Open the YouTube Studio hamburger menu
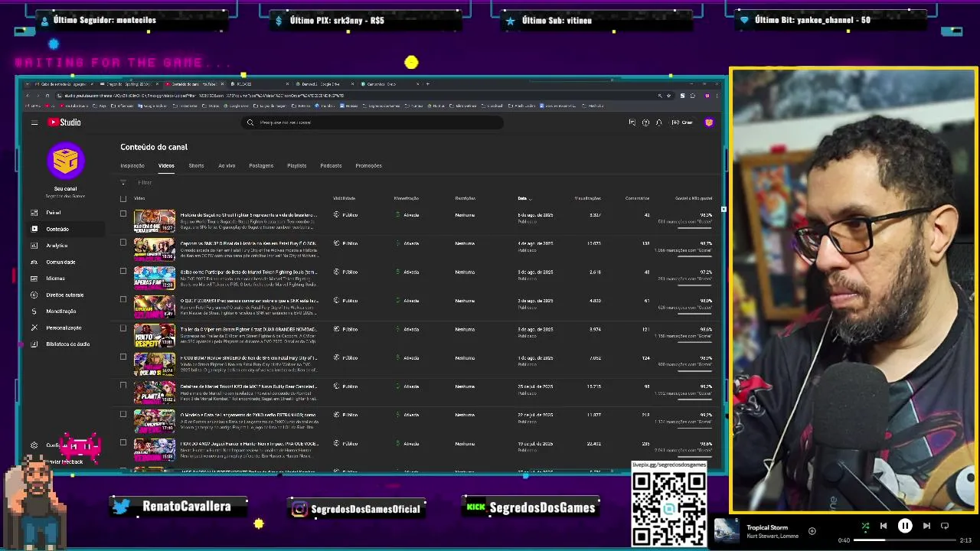This screenshot has height=551, width=980. tap(34, 122)
